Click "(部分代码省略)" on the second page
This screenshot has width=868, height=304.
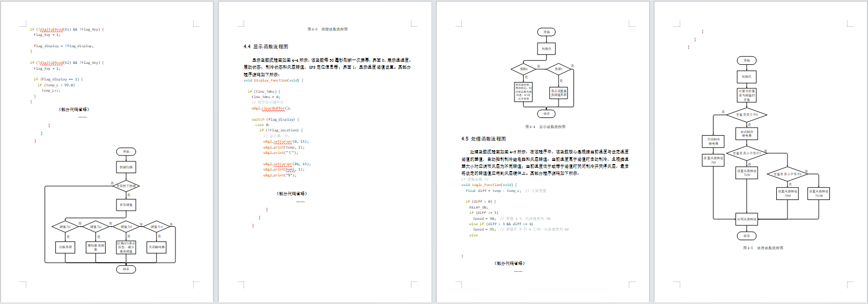[292, 194]
